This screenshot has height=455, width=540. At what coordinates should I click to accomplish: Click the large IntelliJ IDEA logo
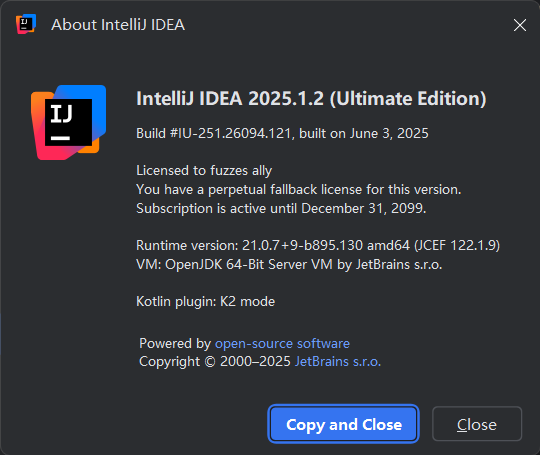click(68, 122)
